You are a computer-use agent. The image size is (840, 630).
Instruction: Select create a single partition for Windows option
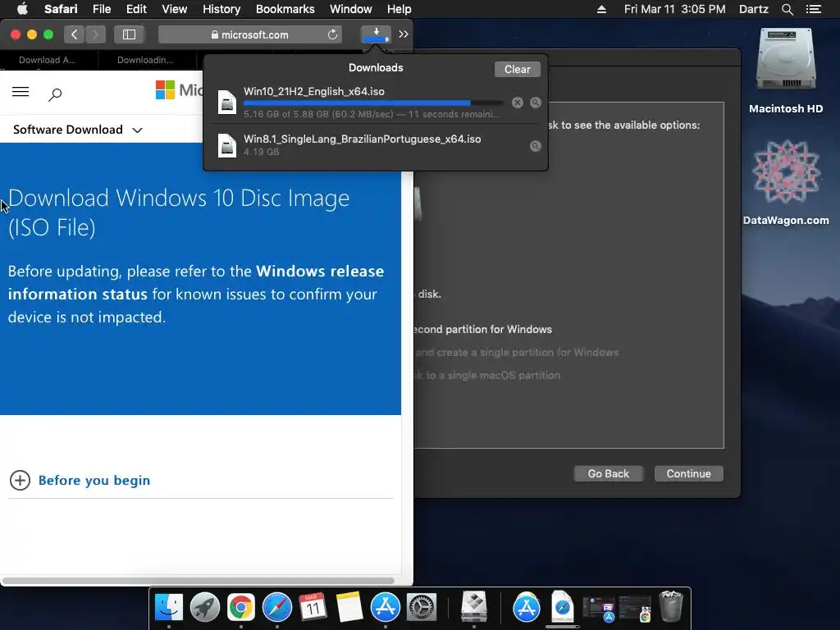coord(517,353)
